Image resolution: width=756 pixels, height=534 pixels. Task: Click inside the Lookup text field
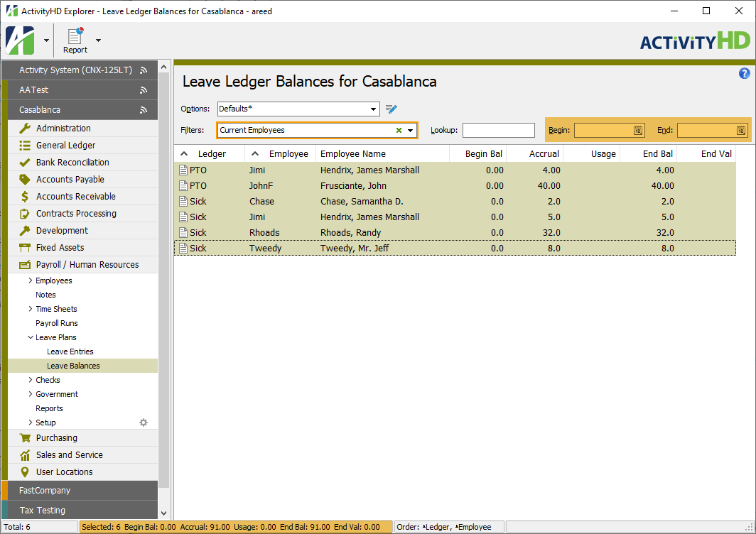pos(498,131)
